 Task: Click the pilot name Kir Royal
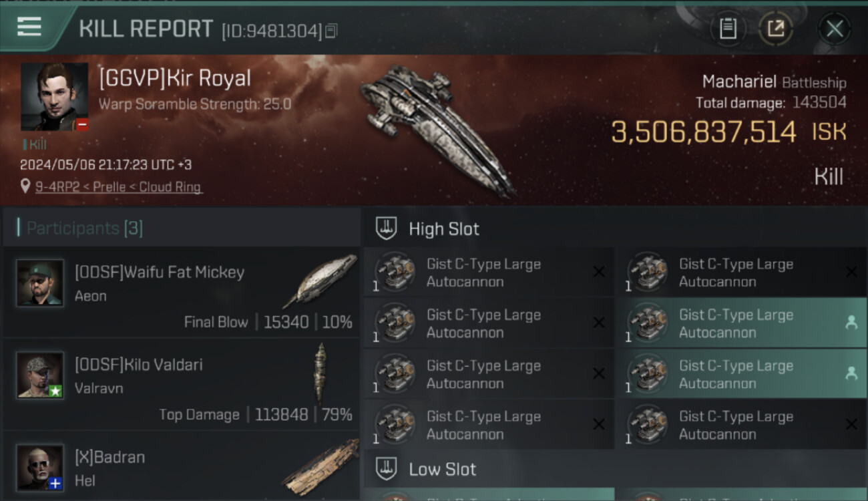175,78
